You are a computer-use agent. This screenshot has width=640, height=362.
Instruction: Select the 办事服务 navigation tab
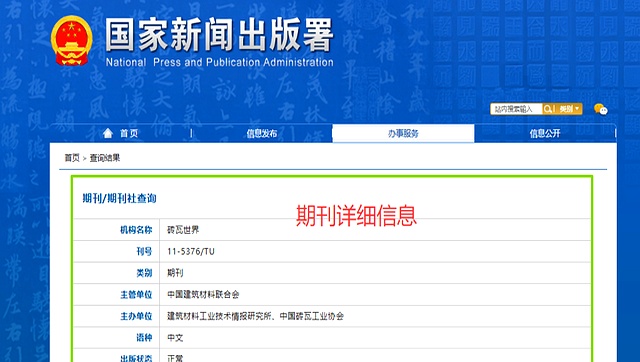tap(403, 133)
